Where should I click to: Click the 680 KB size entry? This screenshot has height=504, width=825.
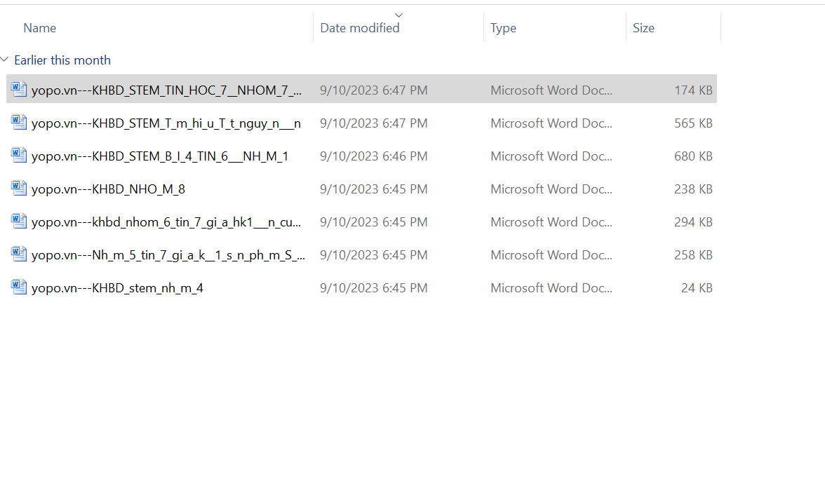(693, 156)
